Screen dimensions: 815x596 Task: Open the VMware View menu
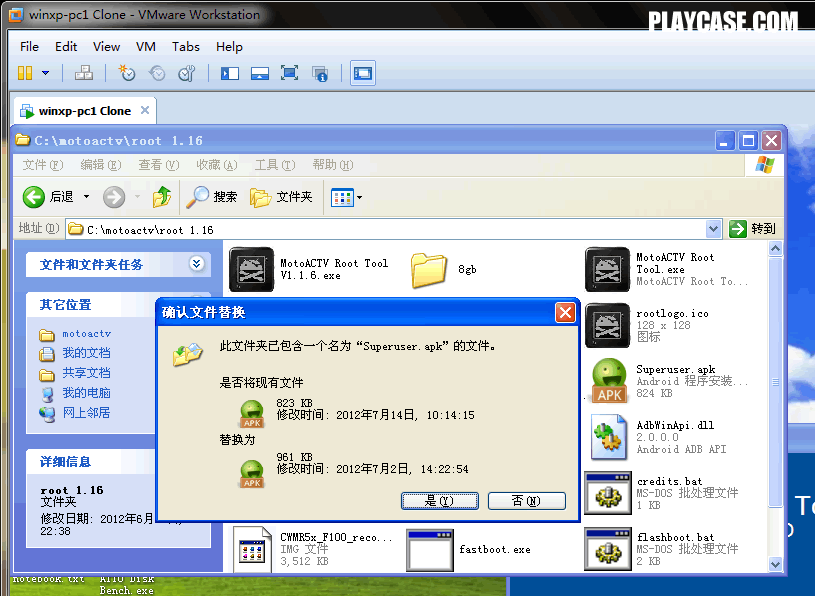pos(107,47)
